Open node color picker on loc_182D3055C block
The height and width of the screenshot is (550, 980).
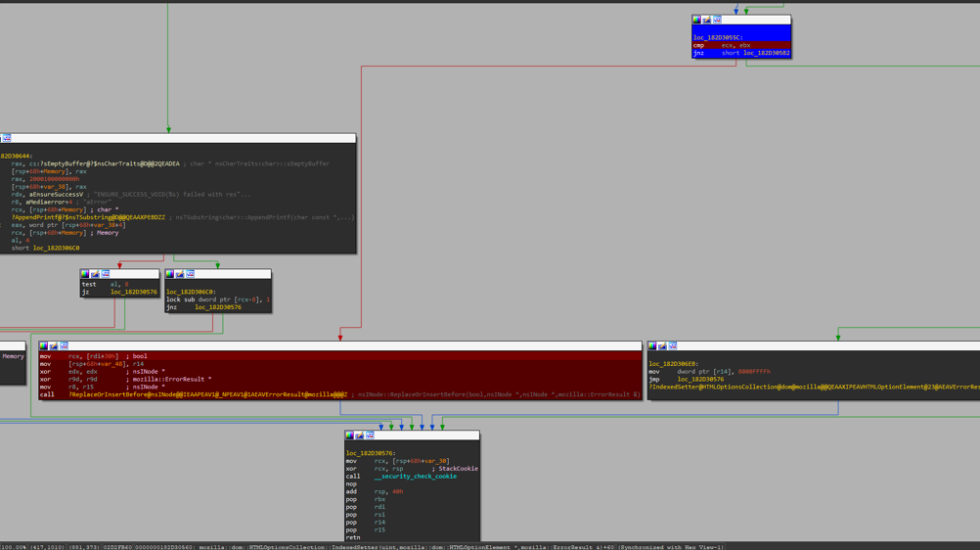click(x=696, y=20)
